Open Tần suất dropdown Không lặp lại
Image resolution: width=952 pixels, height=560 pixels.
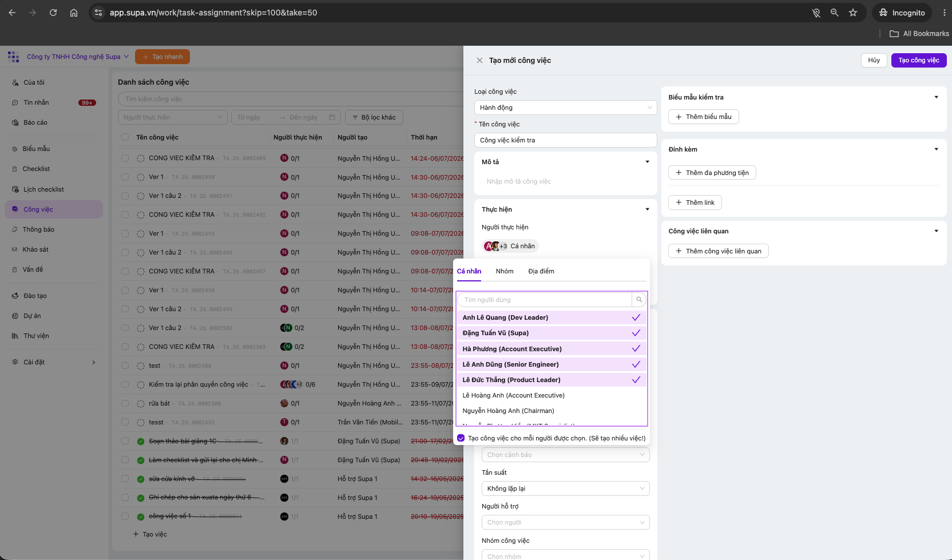pos(565,488)
